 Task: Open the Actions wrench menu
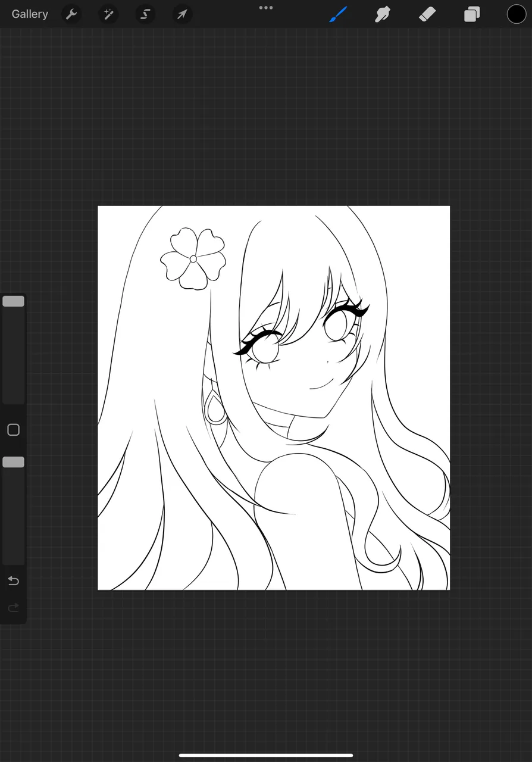(71, 14)
